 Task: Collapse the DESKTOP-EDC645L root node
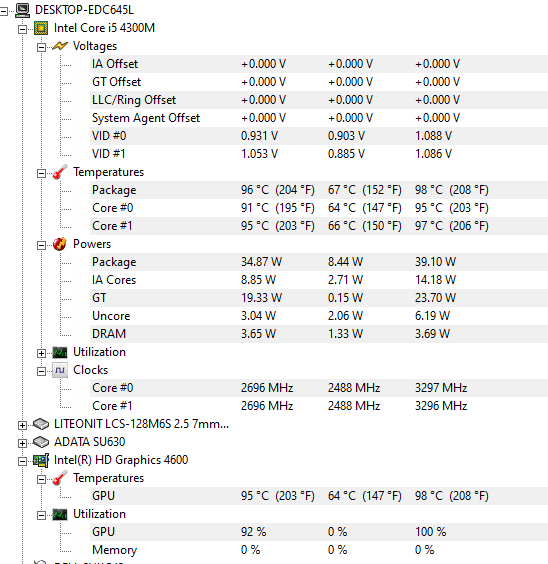point(4,12)
